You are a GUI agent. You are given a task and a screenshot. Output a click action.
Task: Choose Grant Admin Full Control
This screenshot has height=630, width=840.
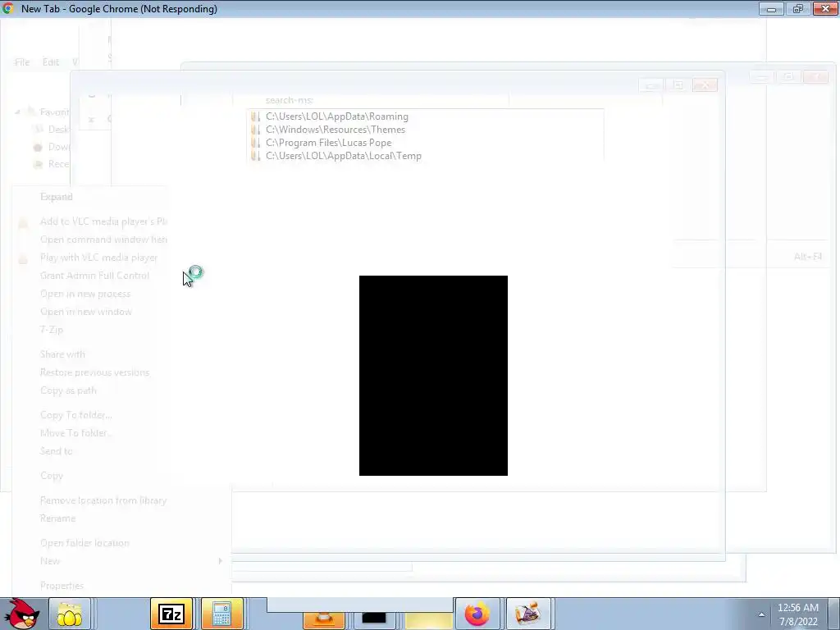point(95,276)
